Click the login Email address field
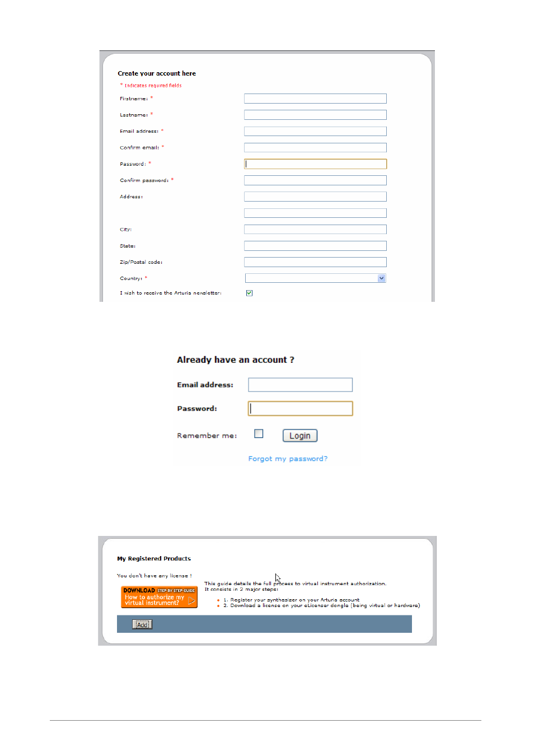534x756 pixels. click(300, 385)
